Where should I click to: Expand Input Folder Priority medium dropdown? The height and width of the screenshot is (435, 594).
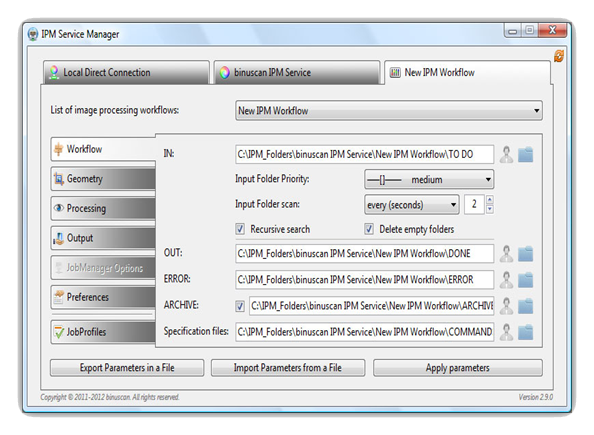[429, 179]
